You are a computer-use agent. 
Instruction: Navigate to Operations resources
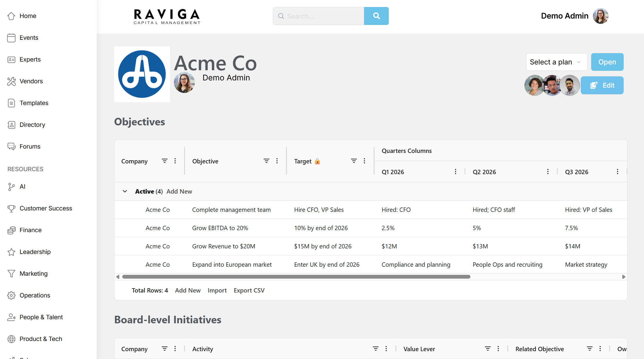[x=35, y=295]
